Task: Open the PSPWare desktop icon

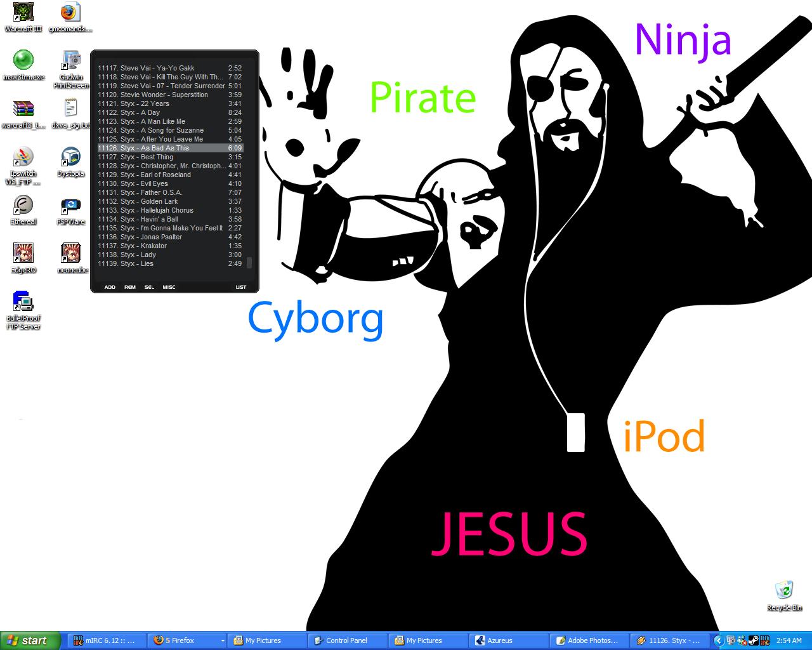Action: pos(71,207)
